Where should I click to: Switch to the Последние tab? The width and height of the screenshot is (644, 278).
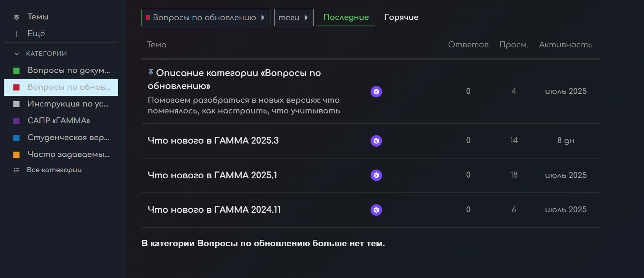pyautogui.click(x=346, y=17)
